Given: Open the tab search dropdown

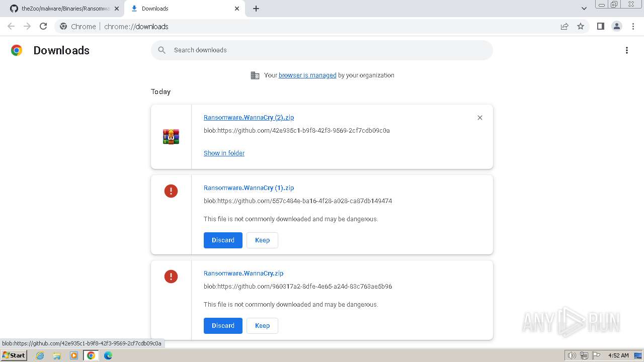Looking at the screenshot, I should [584, 9].
